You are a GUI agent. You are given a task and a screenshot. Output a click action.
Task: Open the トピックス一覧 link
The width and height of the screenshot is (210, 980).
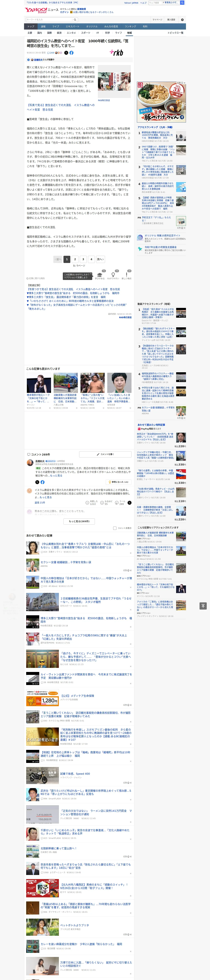pyautogui.click(x=175, y=33)
